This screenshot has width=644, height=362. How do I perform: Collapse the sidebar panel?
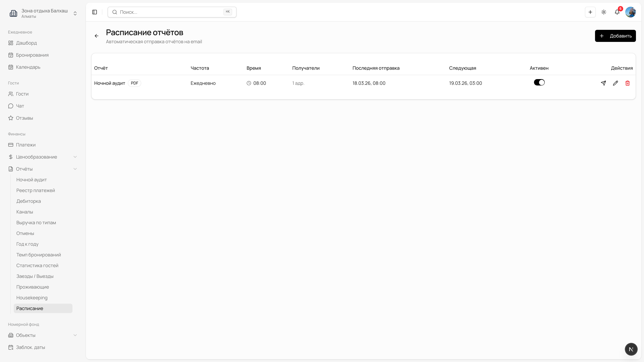tap(94, 12)
